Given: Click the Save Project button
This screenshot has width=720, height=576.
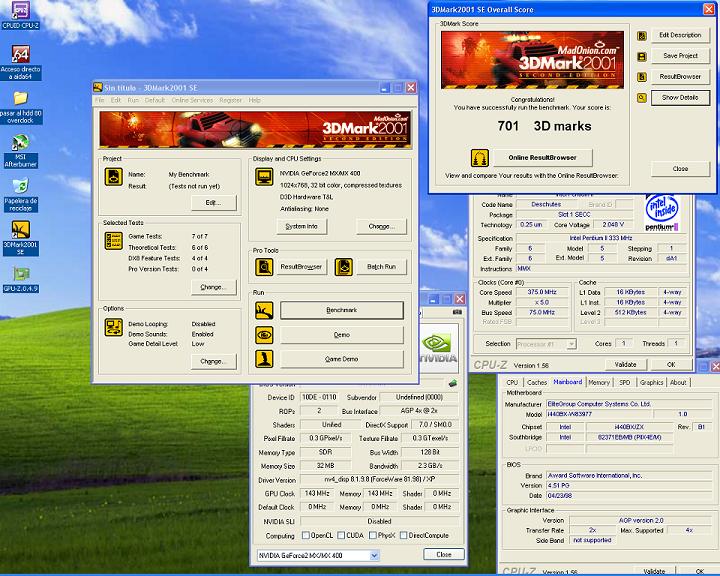Looking at the screenshot, I should coord(680,56).
